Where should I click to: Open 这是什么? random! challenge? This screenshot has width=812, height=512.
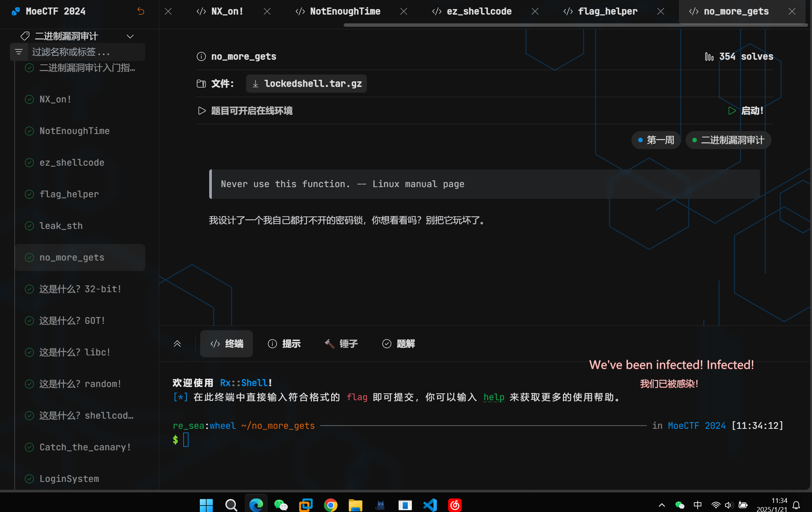pos(80,384)
